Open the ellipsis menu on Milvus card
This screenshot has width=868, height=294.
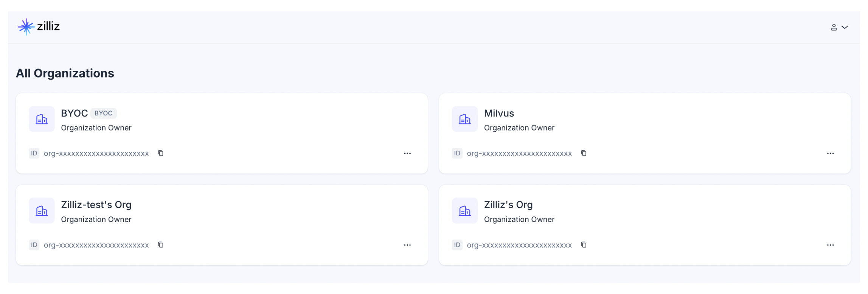click(x=830, y=153)
